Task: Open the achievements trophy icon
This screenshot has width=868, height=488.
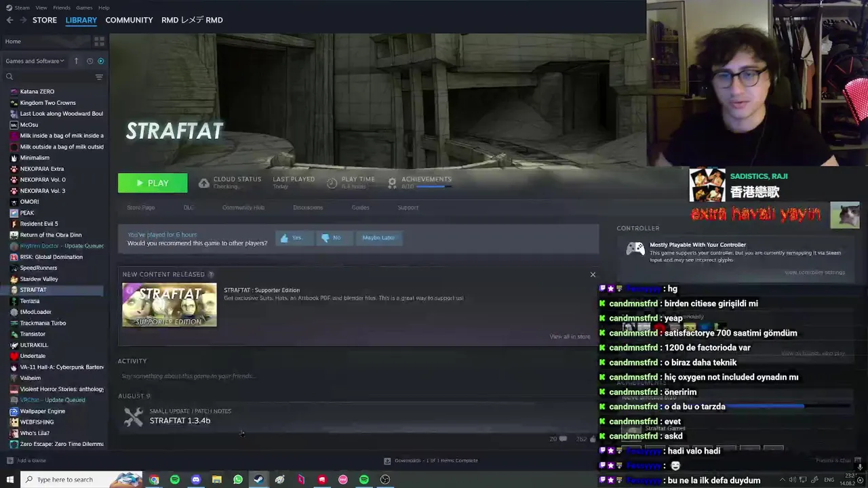Action: 392,183
